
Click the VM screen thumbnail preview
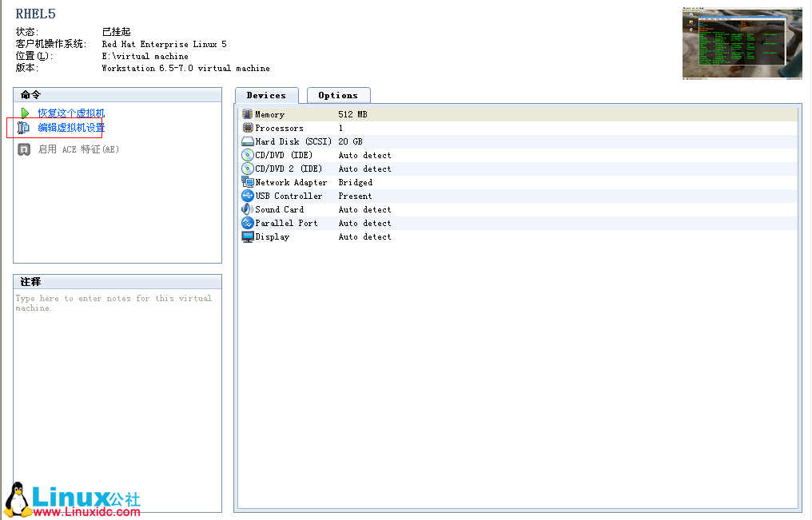[x=742, y=43]
